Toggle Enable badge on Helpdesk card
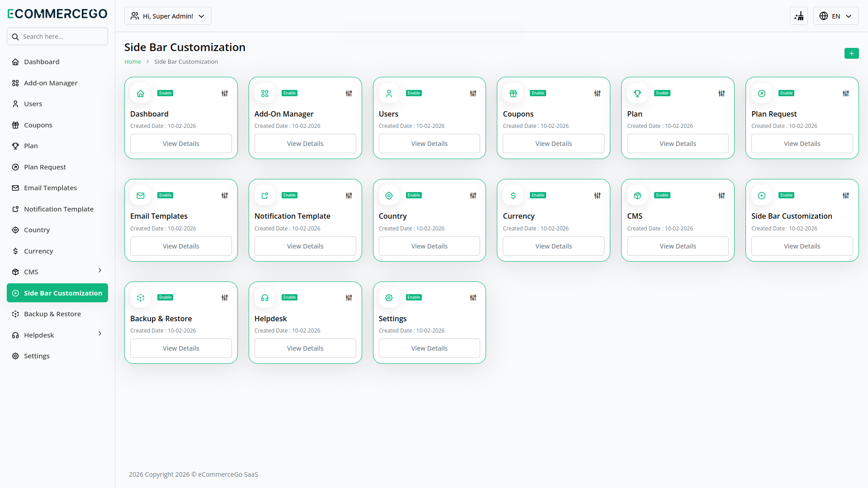This screenshot has height=488, width=868. (289, 297)
